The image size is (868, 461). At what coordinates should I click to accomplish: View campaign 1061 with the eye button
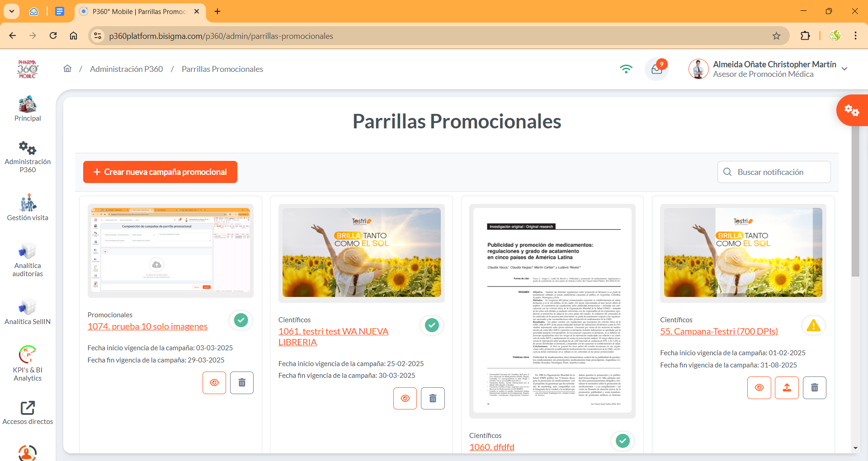pyautogui.click(x=405, y=399)
